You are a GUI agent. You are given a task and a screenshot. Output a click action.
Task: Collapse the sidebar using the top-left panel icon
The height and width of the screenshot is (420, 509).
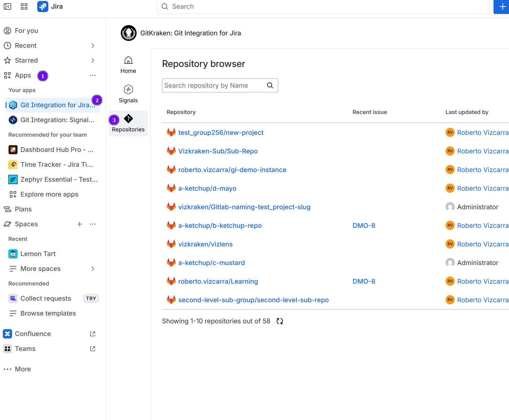7,7
